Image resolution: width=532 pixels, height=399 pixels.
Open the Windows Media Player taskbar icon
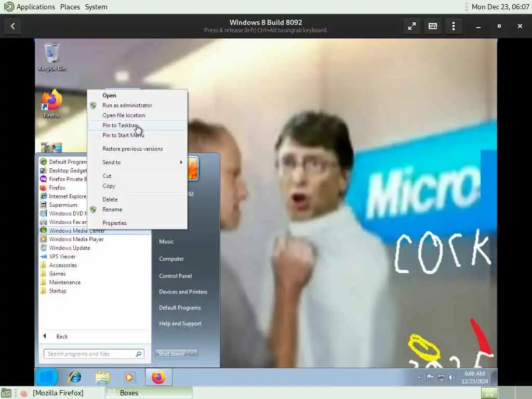point(129,377)
